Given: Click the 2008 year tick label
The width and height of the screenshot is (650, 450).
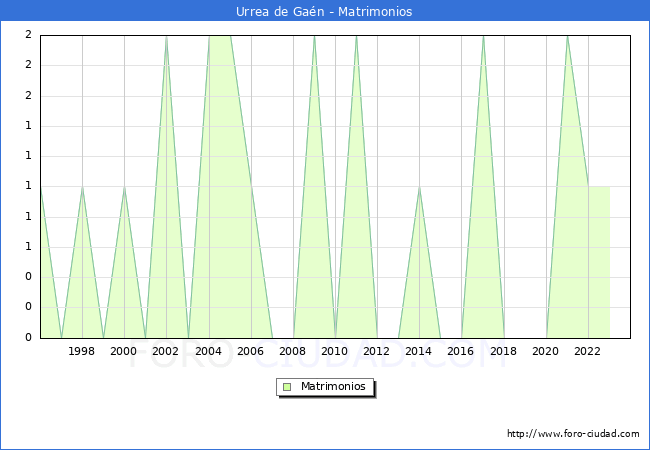Looking at the screenshot, I should tap(293, 351).
